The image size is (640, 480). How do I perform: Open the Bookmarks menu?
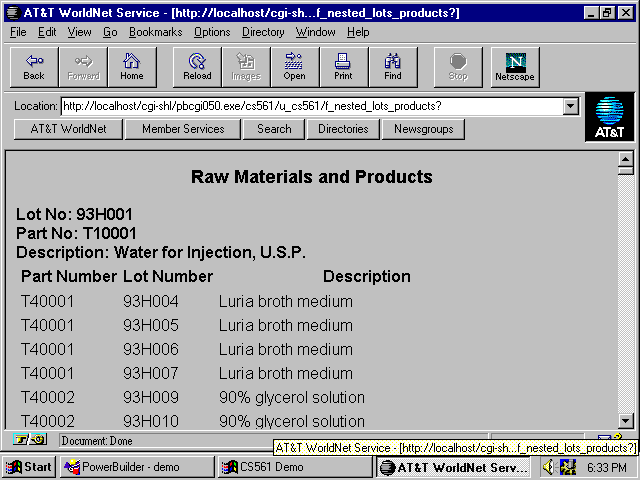(156, 32)
